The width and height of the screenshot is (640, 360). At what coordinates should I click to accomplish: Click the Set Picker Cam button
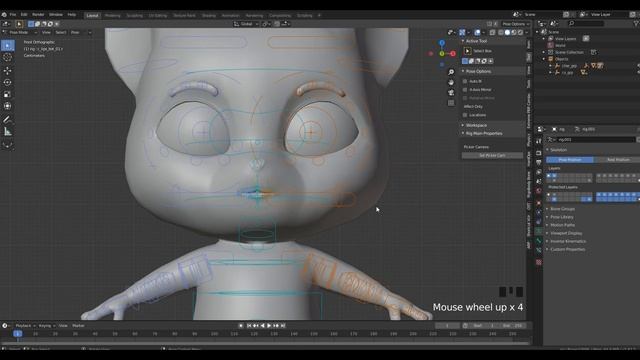click(x=492, y=156)
